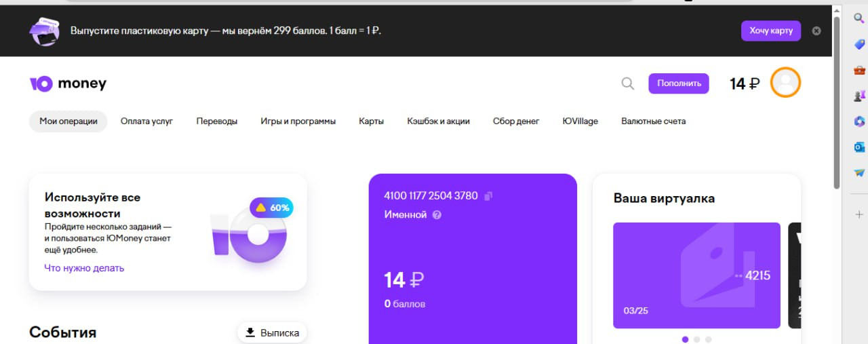The image size is (868, 344).
Task: Open the Валютные счета tab
Action: [x=654, y=121]
